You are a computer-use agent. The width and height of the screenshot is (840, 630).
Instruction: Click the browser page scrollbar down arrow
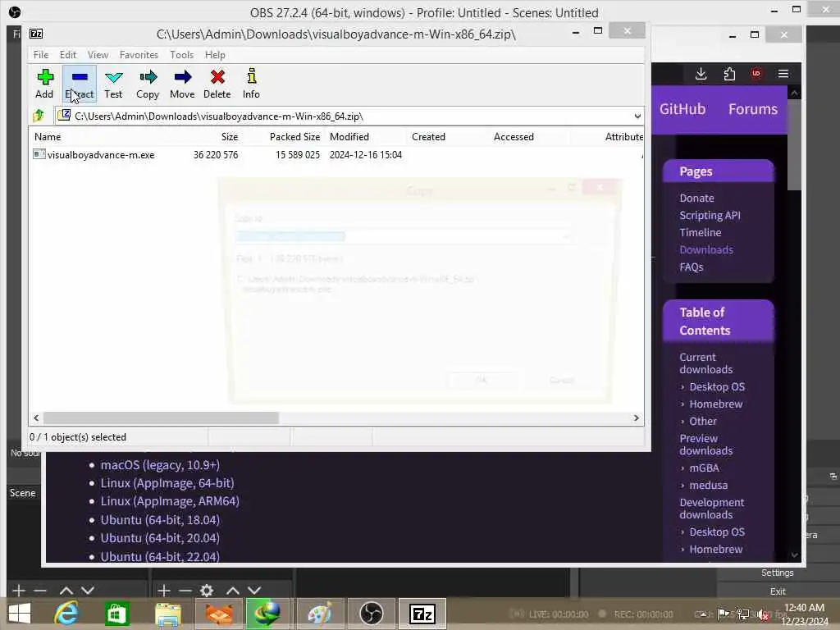pyautogui.click(x=794, y=555)
